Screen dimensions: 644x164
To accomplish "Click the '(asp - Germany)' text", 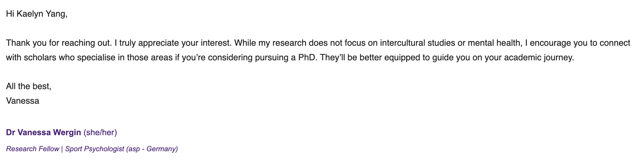I will point(152,149).
